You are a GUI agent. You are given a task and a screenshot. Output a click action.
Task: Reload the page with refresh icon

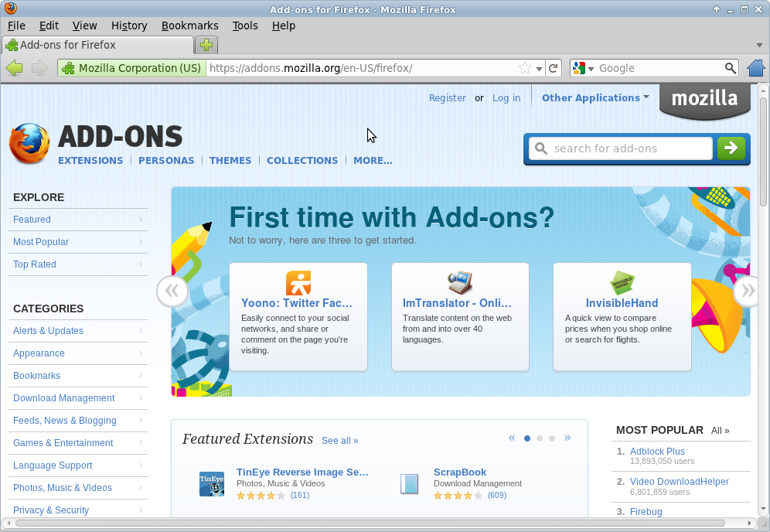tap(554, 68)
